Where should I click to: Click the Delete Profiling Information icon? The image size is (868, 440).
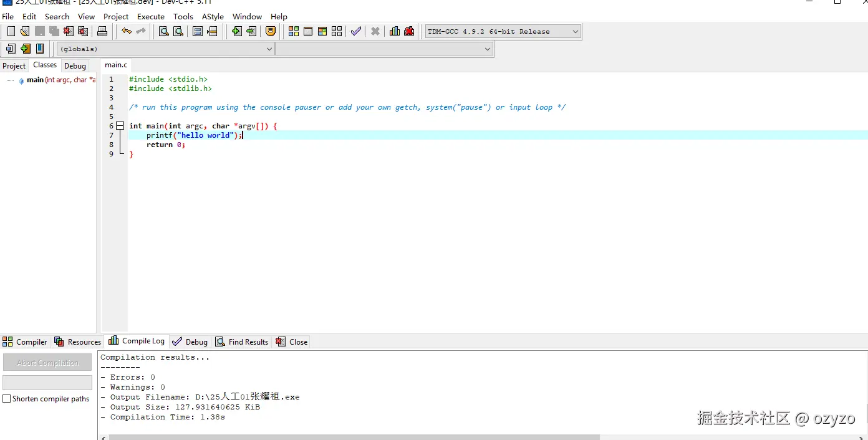(409, 31)
